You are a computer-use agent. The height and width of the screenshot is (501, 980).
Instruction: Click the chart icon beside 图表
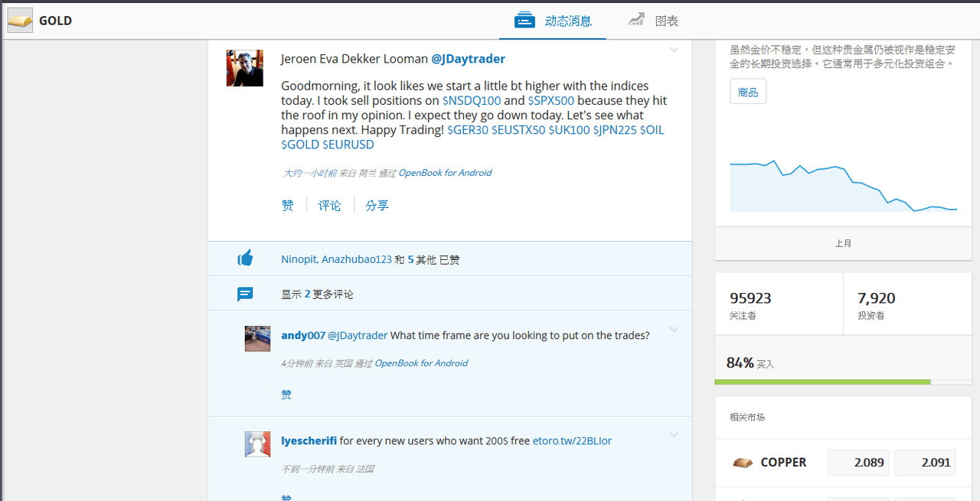click(x=635, y=20)
